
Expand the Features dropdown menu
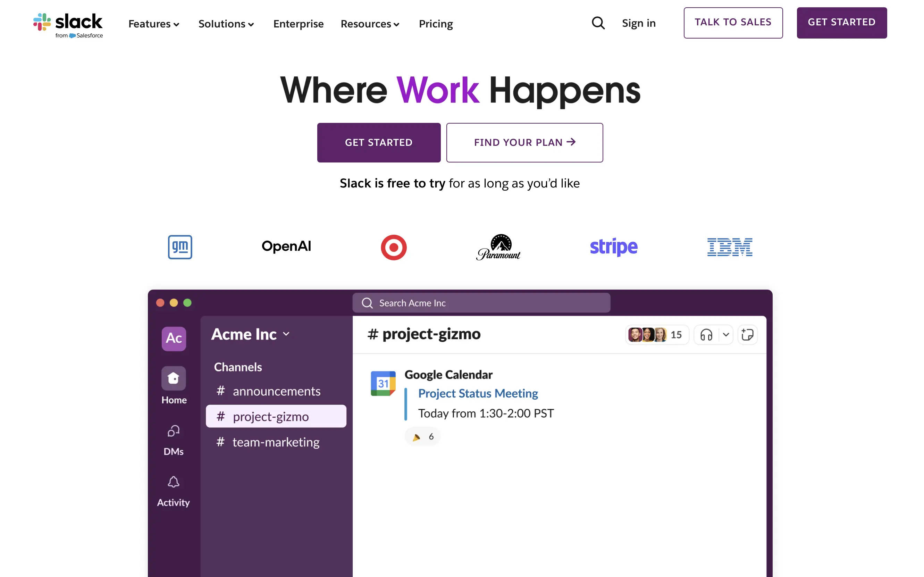153,24
